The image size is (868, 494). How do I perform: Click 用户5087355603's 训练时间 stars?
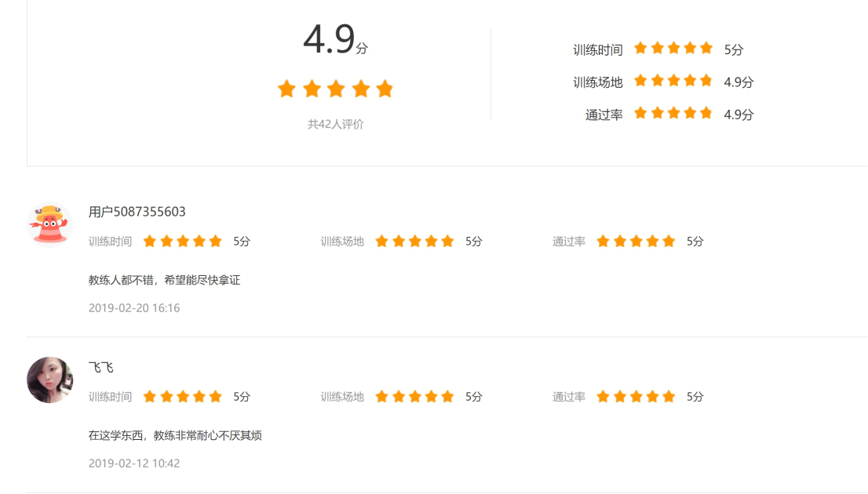tap(182, 242)
